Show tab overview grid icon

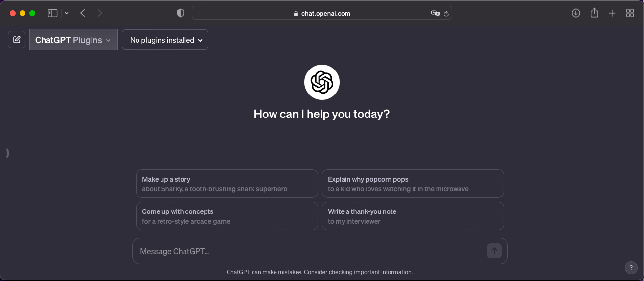[x=630, y=13]
